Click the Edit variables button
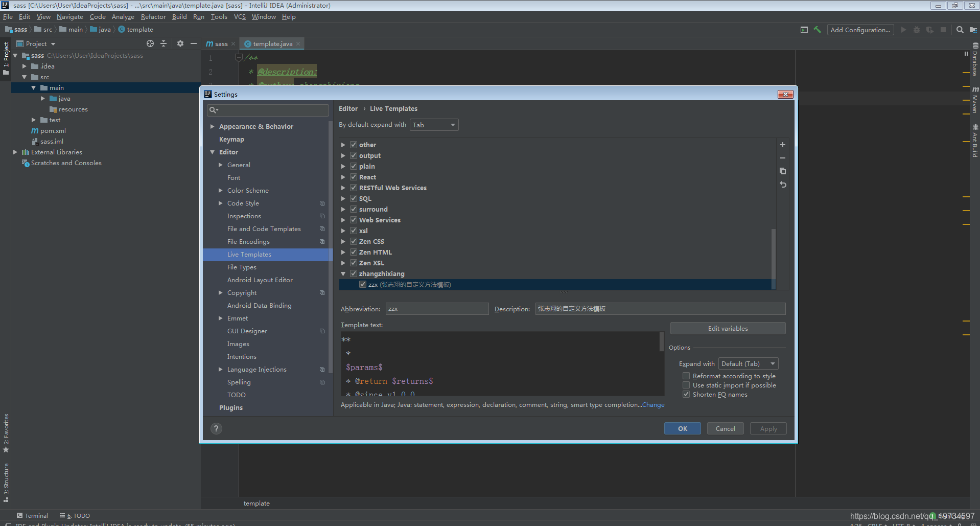Image resolution: width=980 pixels, height=526 pixels. (x=728, y=328)
